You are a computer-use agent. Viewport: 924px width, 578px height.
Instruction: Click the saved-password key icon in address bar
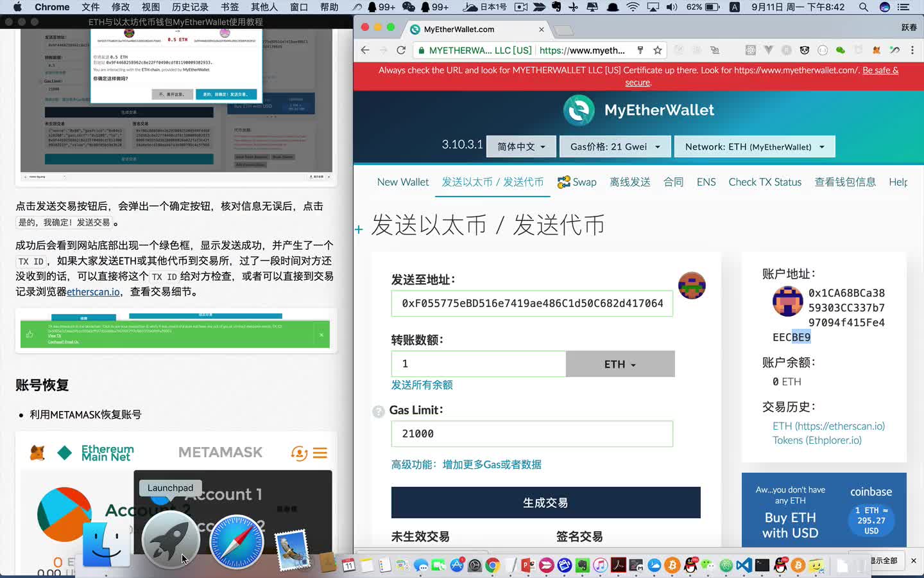pyautogui.click(x=640, y=50)
